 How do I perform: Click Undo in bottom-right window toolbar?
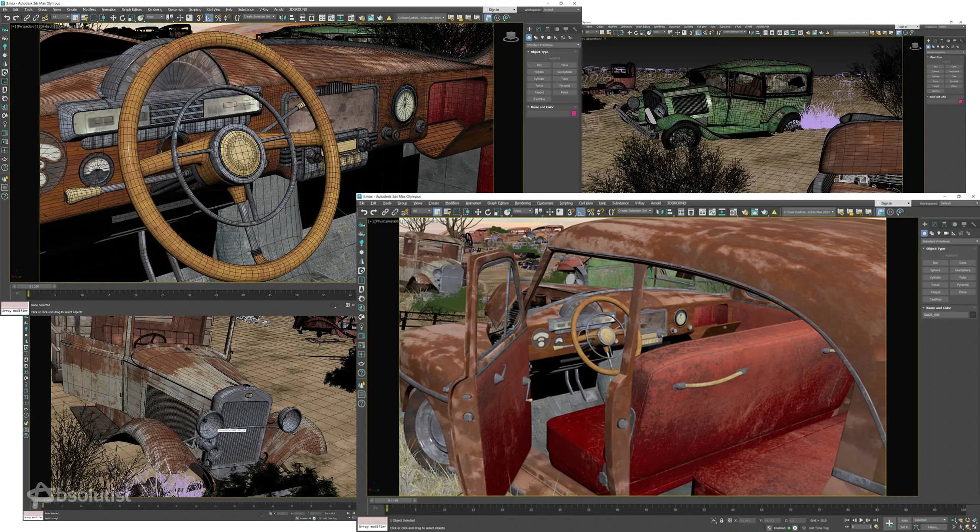[x=364, y=212]
